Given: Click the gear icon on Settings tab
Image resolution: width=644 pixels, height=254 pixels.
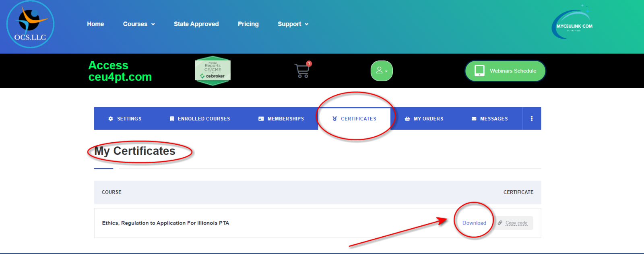Looking at the screenshot, I should click(x=111, y=119).
